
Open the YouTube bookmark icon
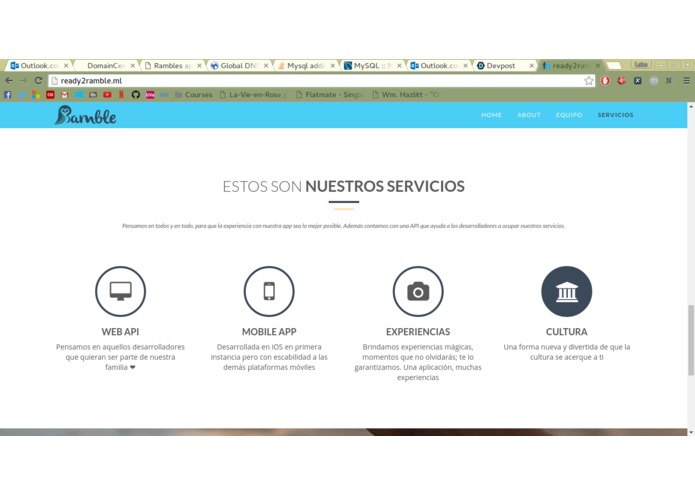107,94
